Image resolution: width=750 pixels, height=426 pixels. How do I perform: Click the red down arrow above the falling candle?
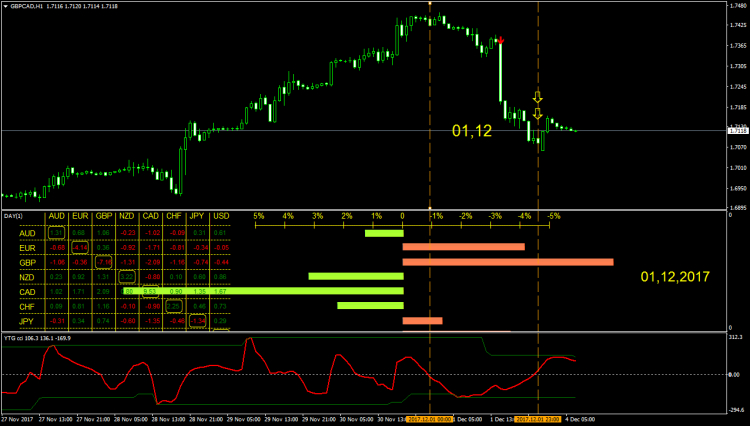coord(500,41)
